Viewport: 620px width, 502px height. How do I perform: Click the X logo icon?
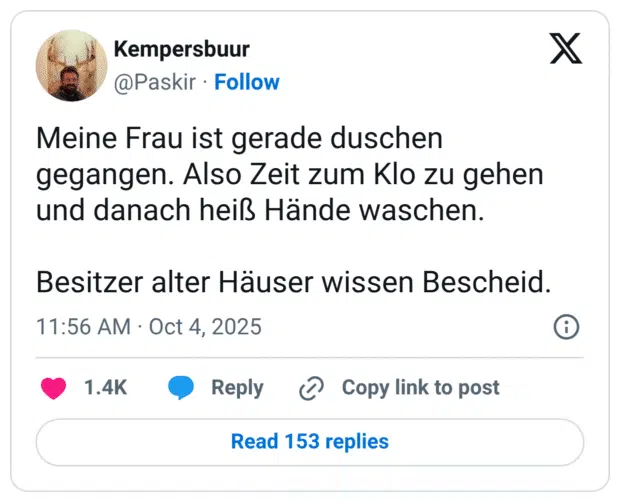point(566,48)
